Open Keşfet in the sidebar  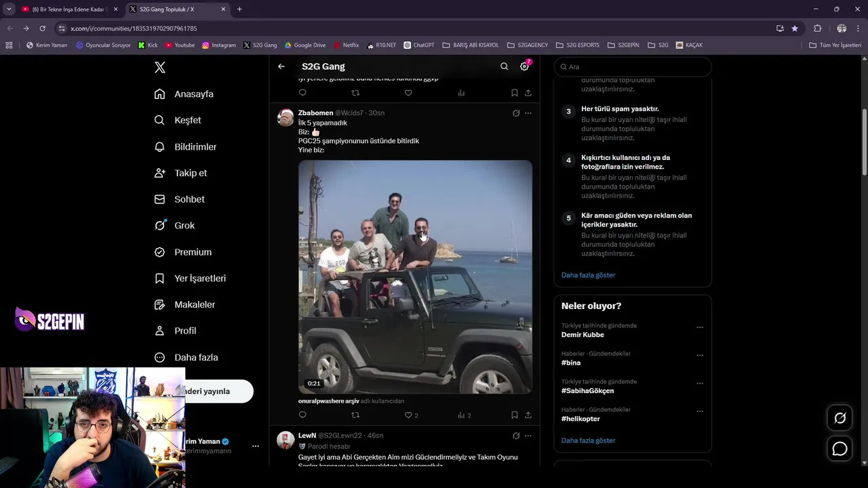178,120
